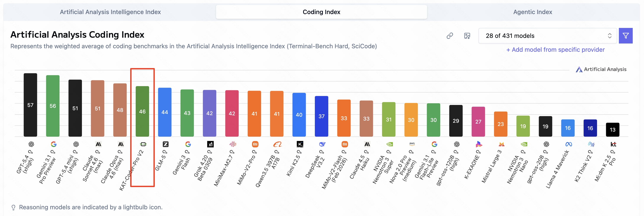Click the DeepSeek whale logo icon
Screen dimensions: 644x216
tap(322, 144)
